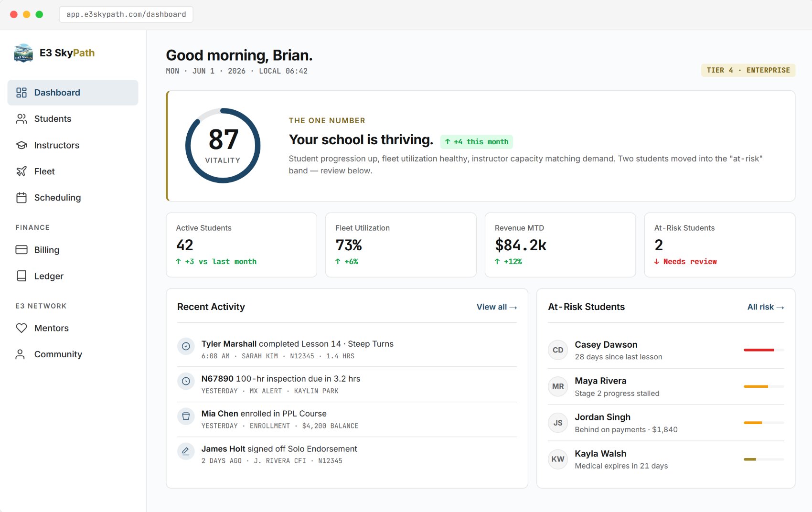
Task: Click the Students people icon
Action: pyautogui.click(x=21, y=119)
